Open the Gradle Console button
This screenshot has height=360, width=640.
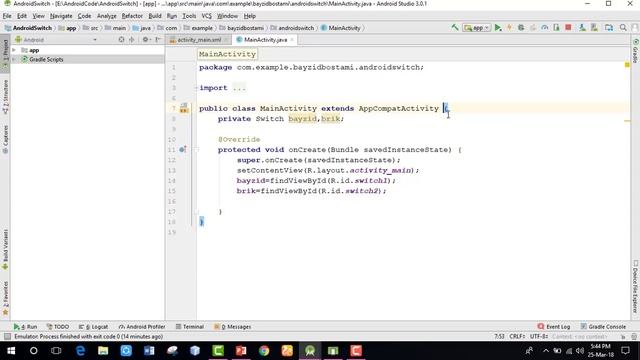click(603, 327)
